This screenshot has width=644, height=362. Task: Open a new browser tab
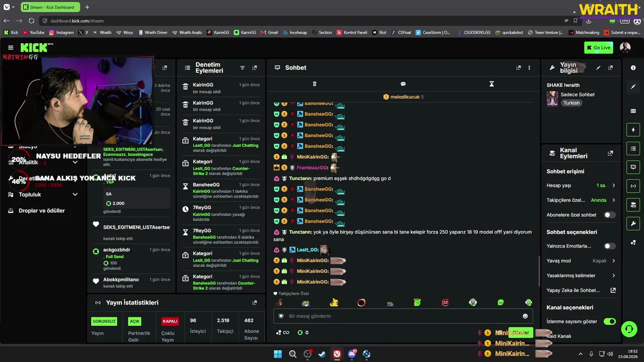(x=87, y=7)
